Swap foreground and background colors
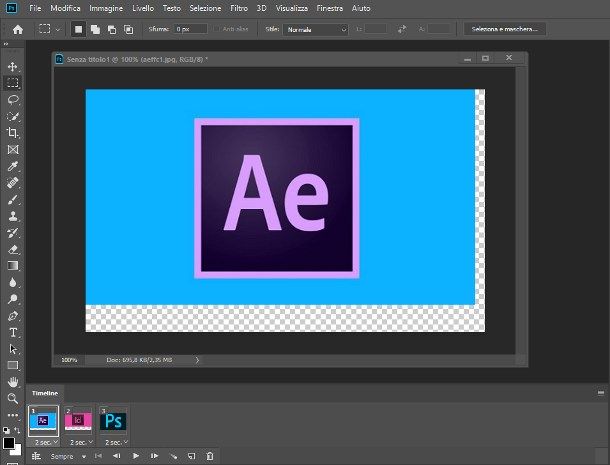Image resolution: width=610 pixels, height=465 pixels. click(17, 430)
